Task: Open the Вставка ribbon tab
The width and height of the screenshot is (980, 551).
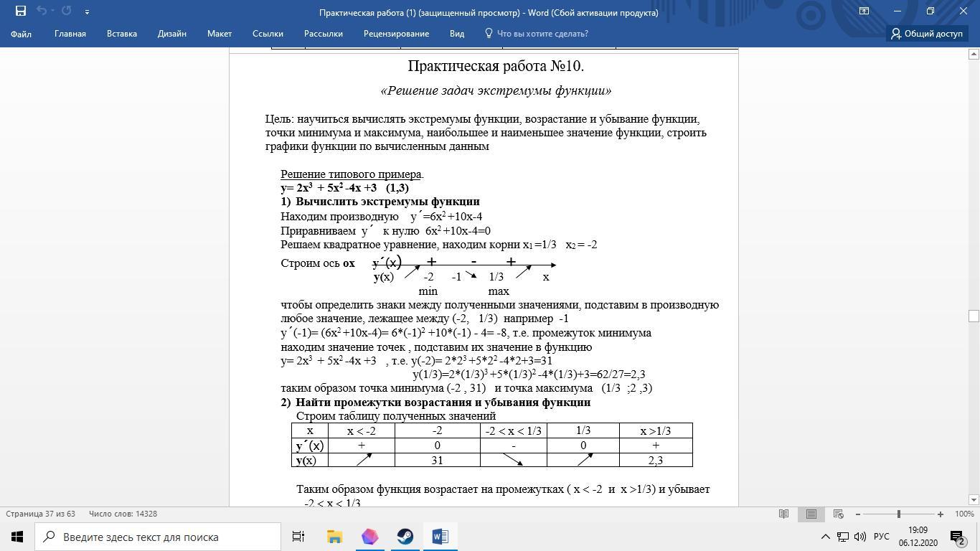Action: click(121, 34)
